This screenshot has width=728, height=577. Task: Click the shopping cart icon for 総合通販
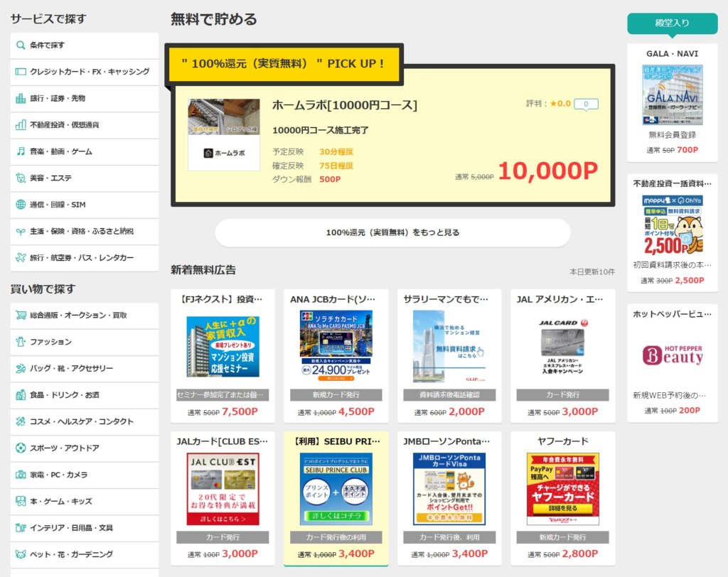(x=21, y=316)
